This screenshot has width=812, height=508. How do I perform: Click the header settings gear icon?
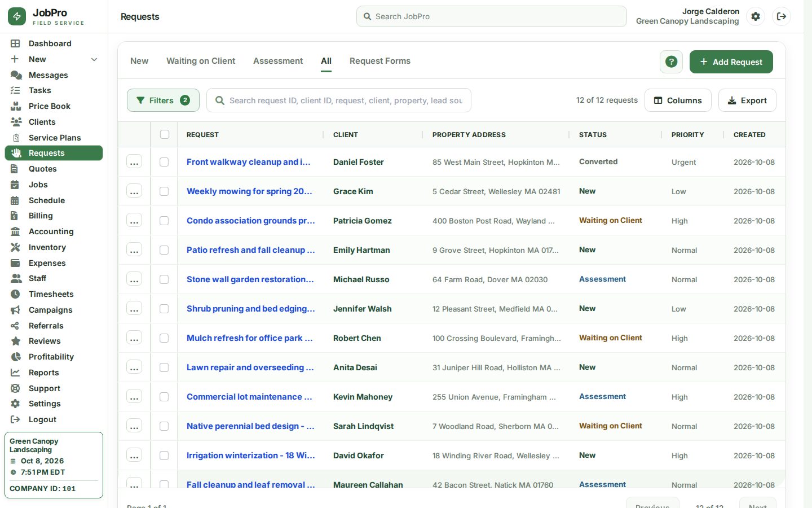tap(756, 16)
